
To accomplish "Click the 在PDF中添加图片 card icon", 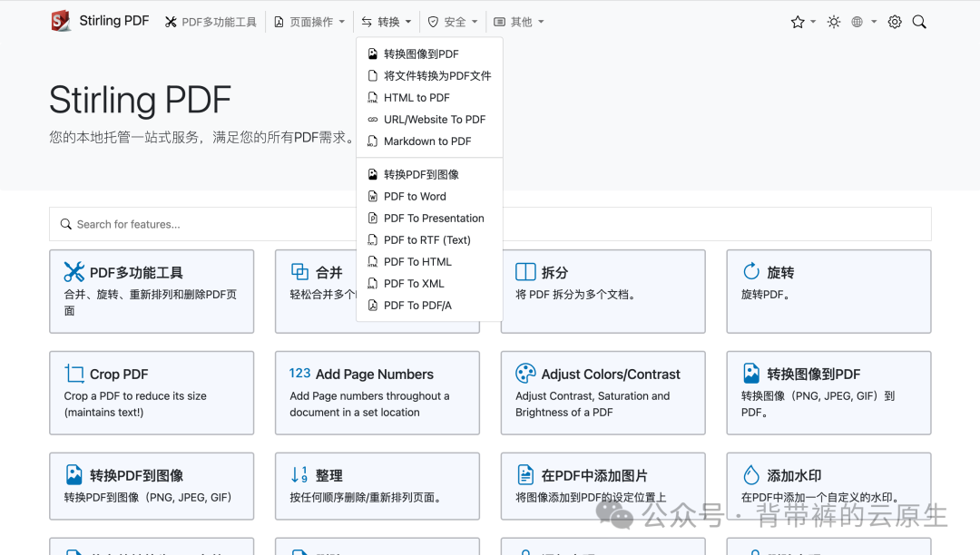I will click(525, 474).
